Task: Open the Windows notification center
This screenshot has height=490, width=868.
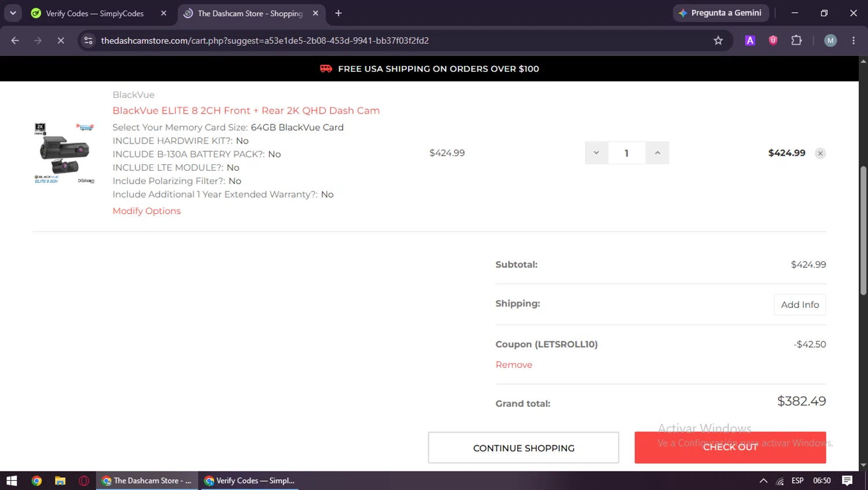Action: coord(847,481)
